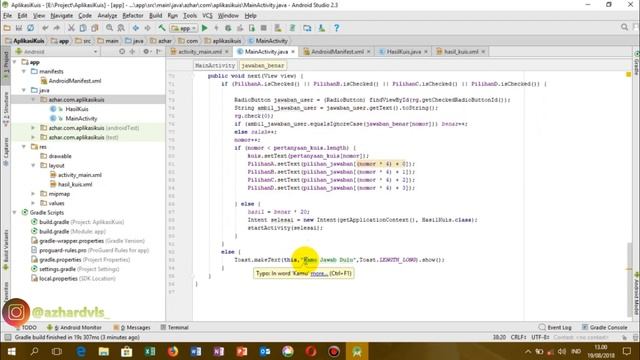Collapse the Gradle Scripts node

pyautogui.click(x=15, y=213)
